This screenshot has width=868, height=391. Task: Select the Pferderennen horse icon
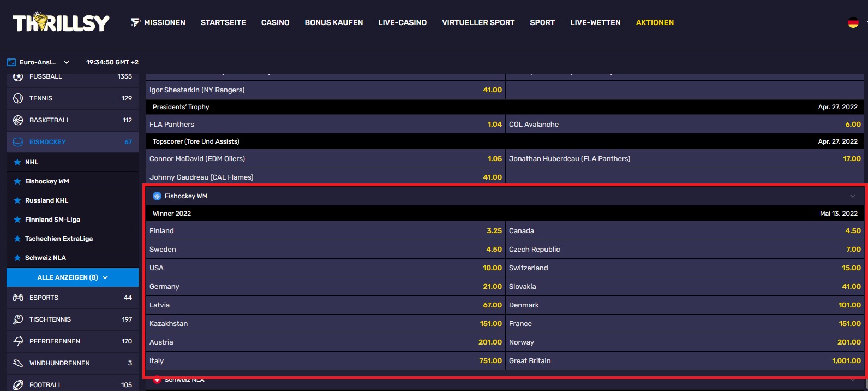point(18,341)
